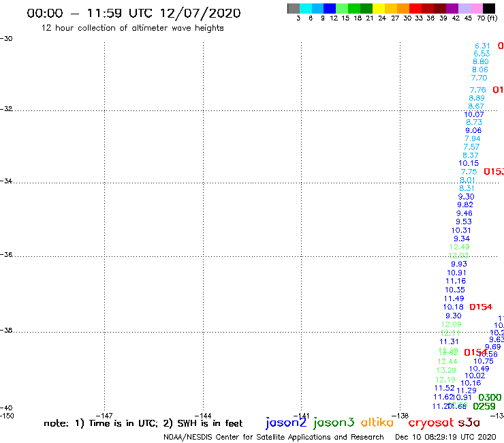Click the wave height value 7.75
The width and height of the screenshot is (504, 443).
coord(469,172)
